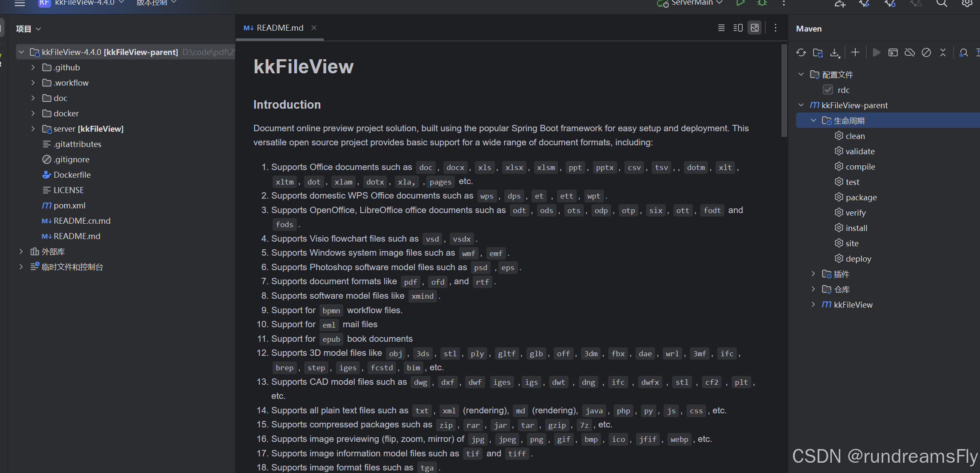Viewport: 980px width, 473px height.
Task: Expand the docker folder
Action: (x=33, y=113)
